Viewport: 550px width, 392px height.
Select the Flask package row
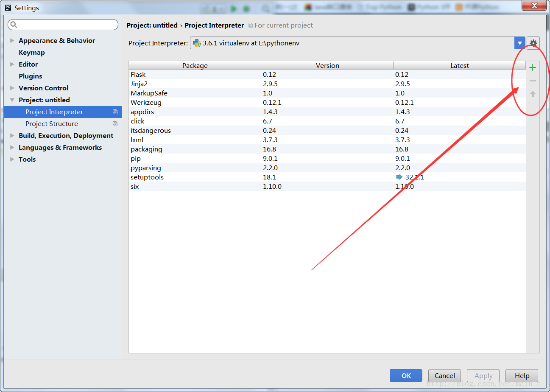(327, 75)
